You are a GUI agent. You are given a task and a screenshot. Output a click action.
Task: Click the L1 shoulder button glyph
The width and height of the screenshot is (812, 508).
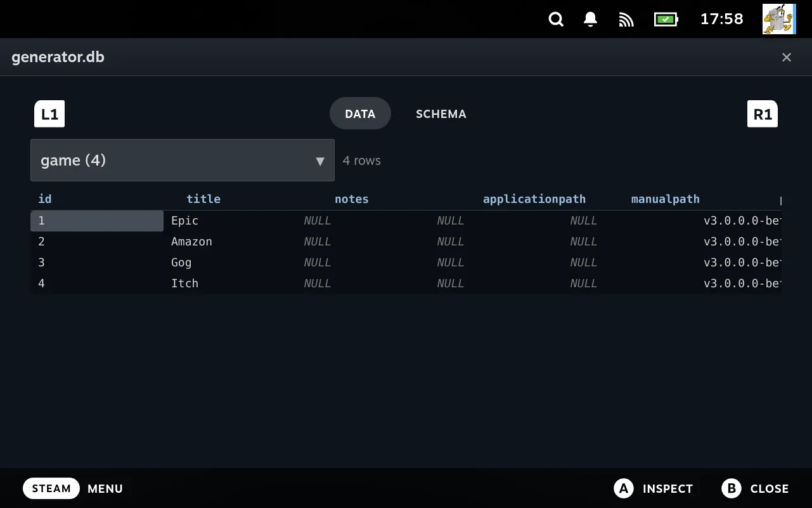coord(49,114)
